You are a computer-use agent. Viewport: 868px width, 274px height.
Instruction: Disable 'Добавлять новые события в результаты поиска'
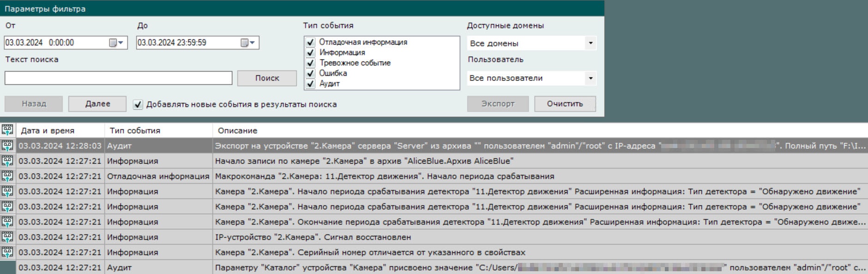coord(138,105)
